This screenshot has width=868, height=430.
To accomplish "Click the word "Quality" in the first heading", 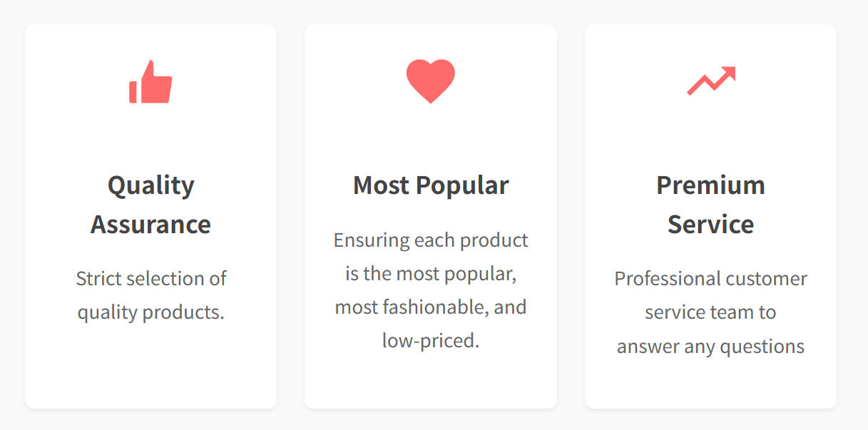I will (x=150, y=185).
